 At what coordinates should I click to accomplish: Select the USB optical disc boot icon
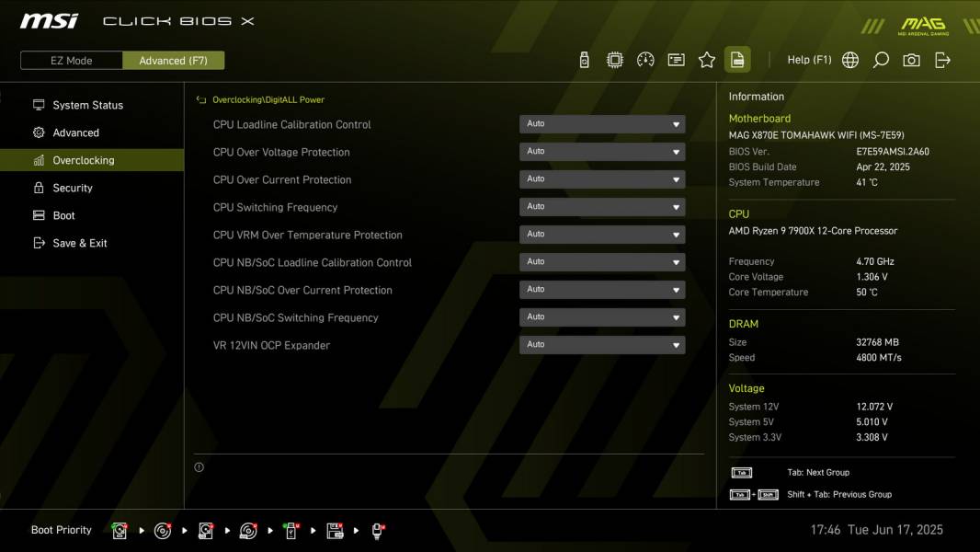(248, 531)
